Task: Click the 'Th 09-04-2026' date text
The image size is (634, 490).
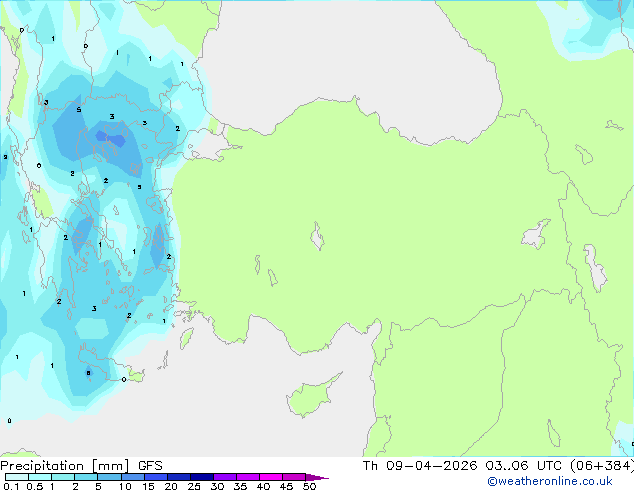Action: (420, 466)
